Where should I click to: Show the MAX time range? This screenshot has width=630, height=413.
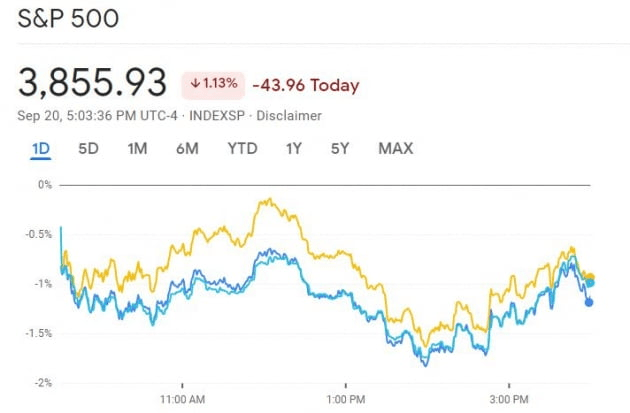point(395,149)
